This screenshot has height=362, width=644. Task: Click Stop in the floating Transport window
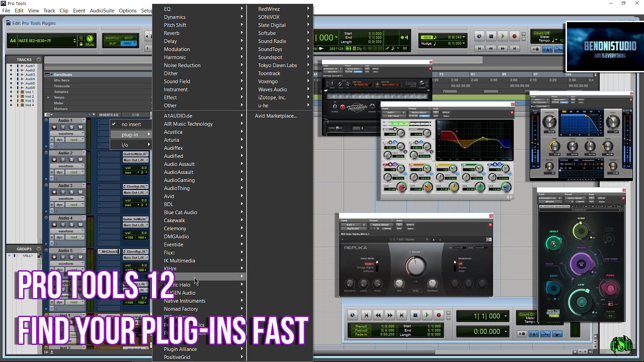(415, 315)
